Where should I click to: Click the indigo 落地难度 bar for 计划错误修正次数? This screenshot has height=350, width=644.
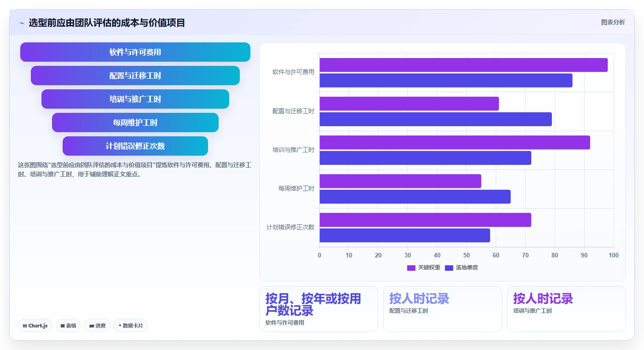pos(405,235)
